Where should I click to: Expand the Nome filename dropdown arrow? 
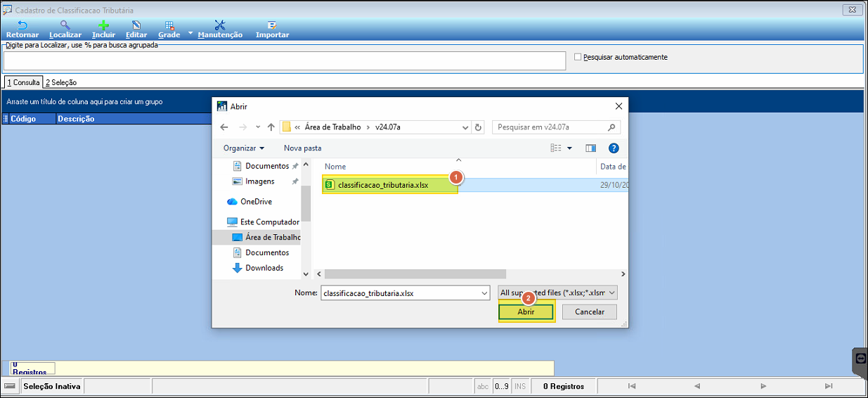(x=484, y=293)
